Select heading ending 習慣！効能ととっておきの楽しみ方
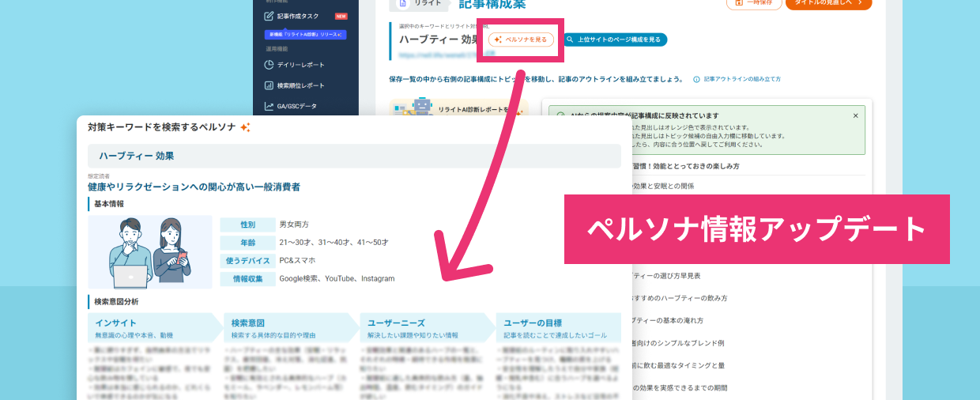The image size is (980, 400). (686, 167)
